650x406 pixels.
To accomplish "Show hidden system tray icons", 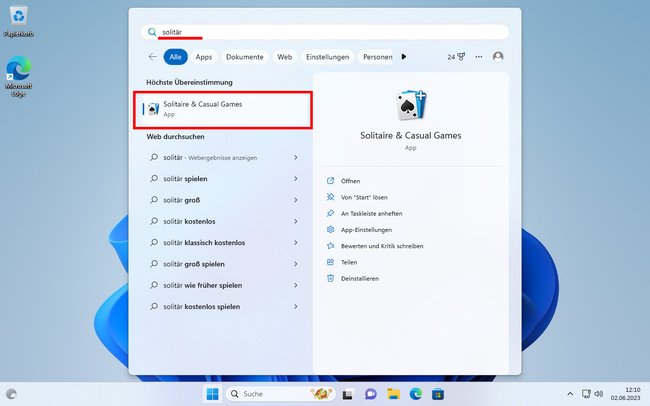I will point(570,394).
